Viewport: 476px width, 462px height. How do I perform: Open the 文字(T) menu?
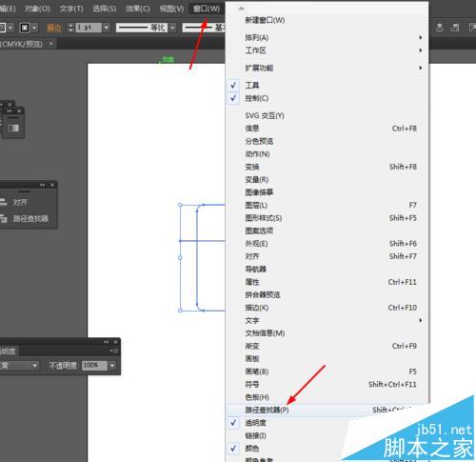pos(71,9)
